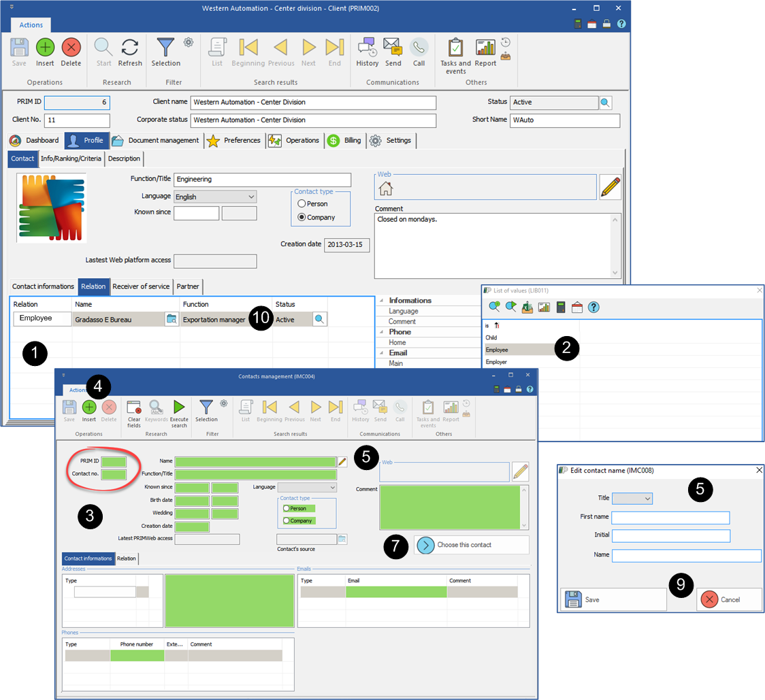Screen dimensions: 765x700
Task: Select Company radio in Contacts management
Action: click(x=287, y=520)
